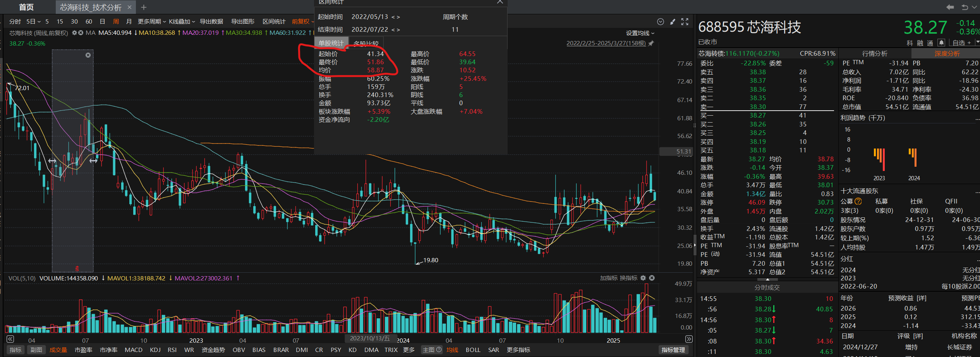Step the 结束时间 date with its arrows

[x=395, y=30]
